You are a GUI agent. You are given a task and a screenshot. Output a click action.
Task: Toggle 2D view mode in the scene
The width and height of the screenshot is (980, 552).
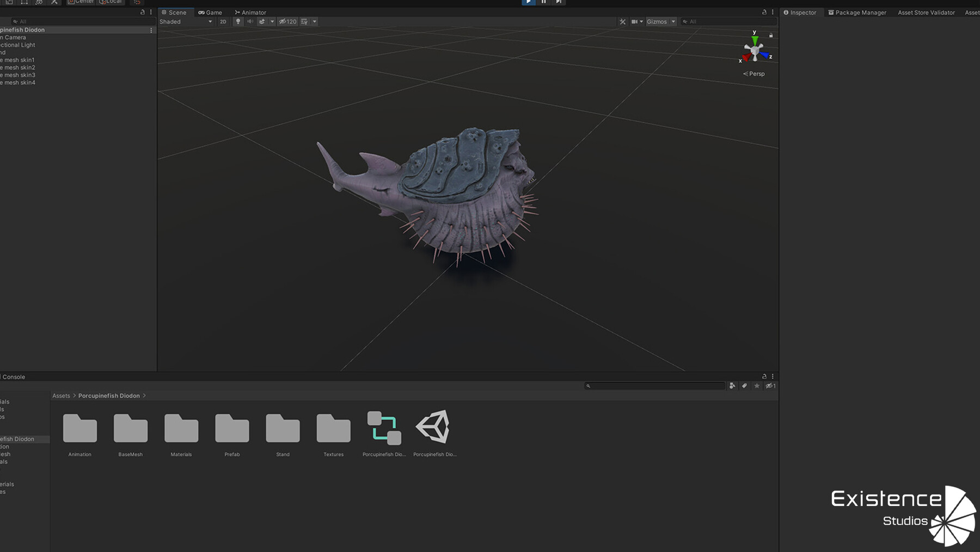[x=223, y=22]
